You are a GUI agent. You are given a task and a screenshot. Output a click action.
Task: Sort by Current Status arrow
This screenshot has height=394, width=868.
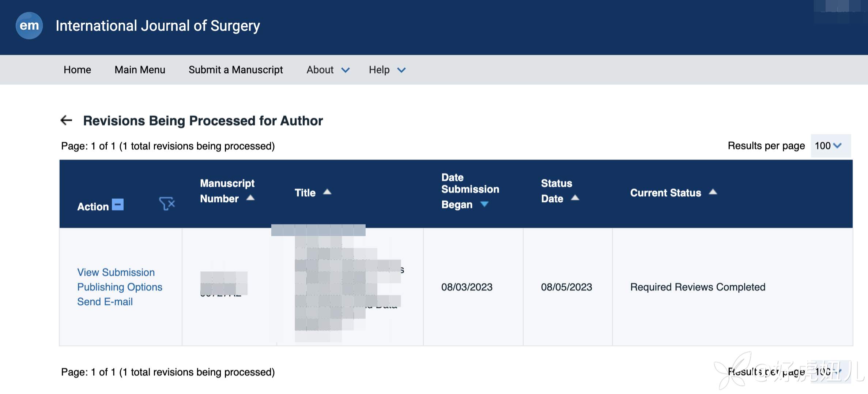tap(713, 192)
